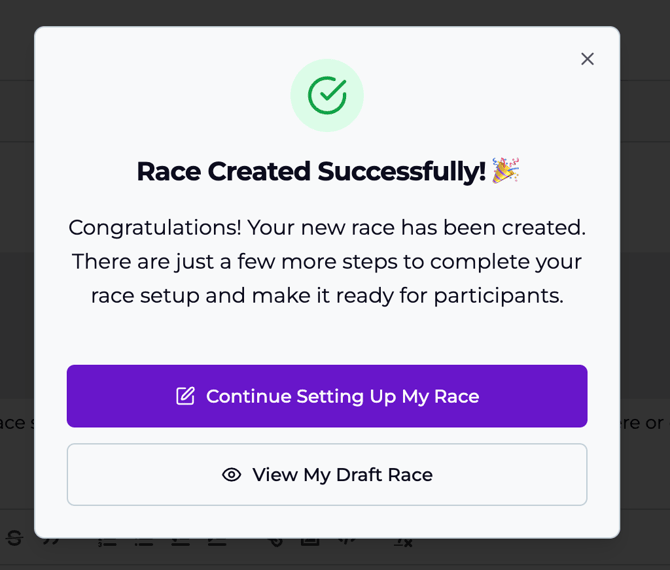
Task: Click the Congratulations message paragraph
Action: pyautogui.click(x=327, y=261)
